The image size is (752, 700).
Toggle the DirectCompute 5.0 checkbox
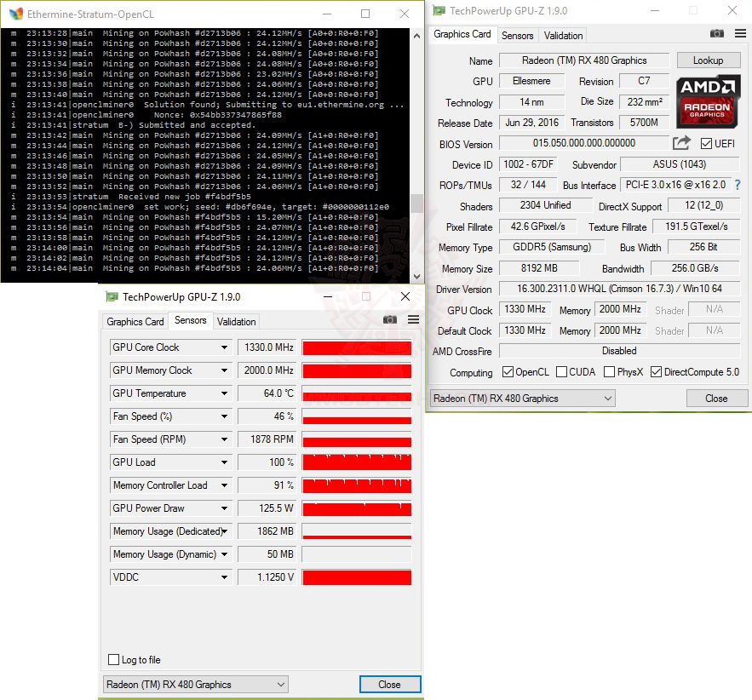click(656, 372)
